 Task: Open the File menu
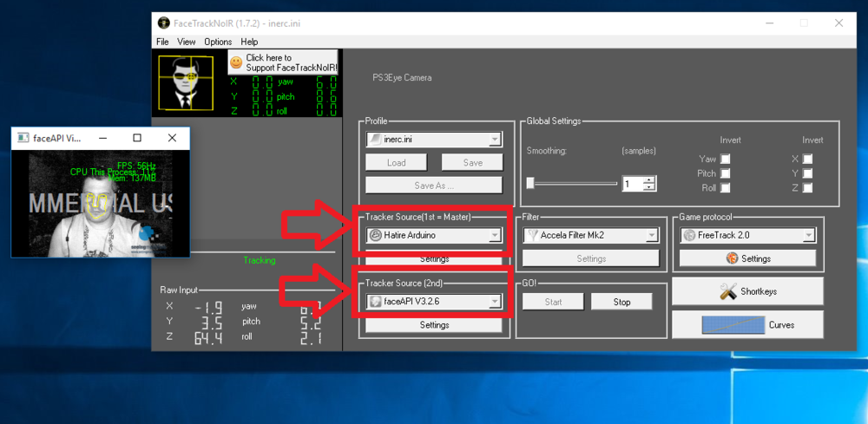coord(162,42)
